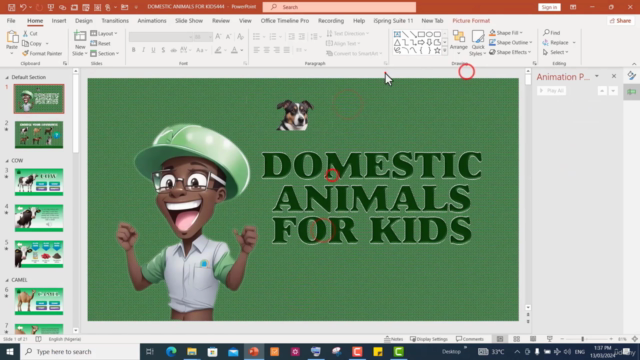Viewport: 640px width, 360px height.
Task: Switch to the Insert tab
Action: [59, 20]
